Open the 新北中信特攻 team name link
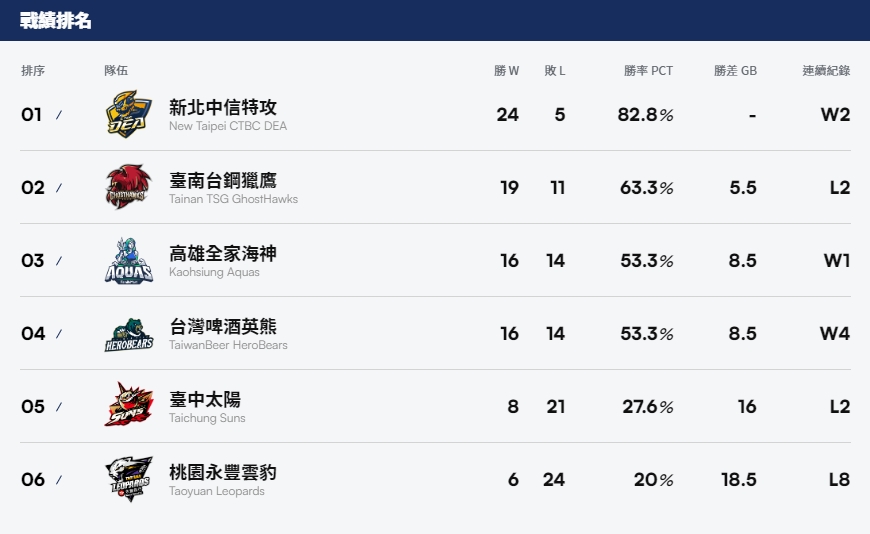Viewport: 870px width, 534px height. pos(223,107)
